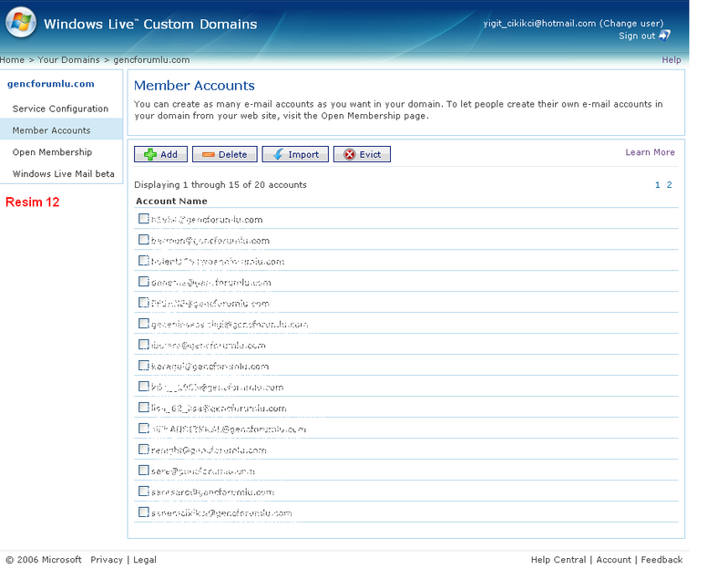This screenshot has height=569, width=728.
Task: Click the gencforumlu.com sidebar heading
Action: 51,84
